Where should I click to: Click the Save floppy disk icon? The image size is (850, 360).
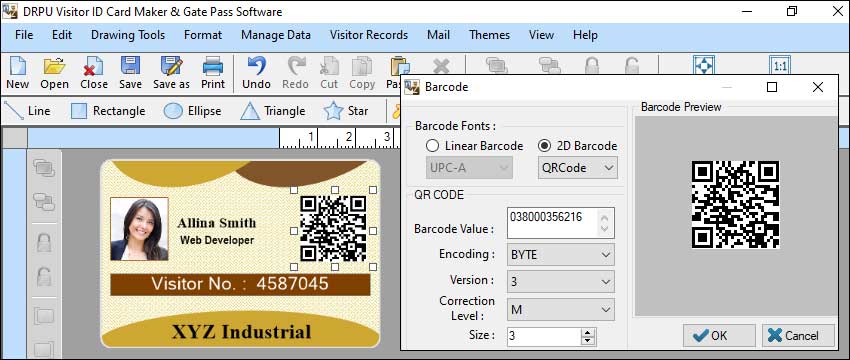[x=130, y=66]
